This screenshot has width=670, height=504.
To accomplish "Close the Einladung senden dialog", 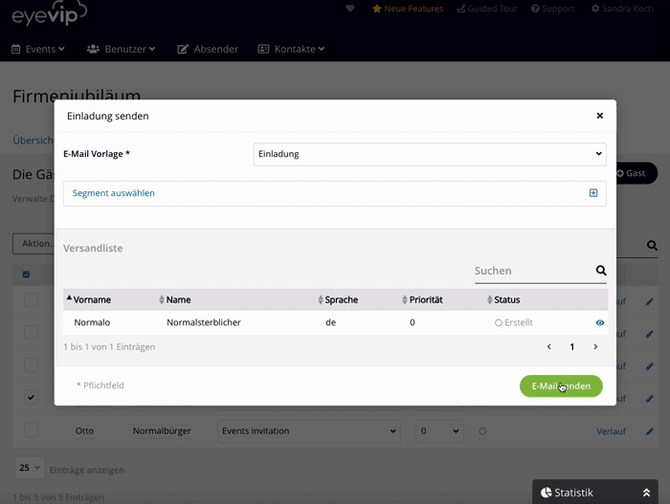I will [600, 116].
